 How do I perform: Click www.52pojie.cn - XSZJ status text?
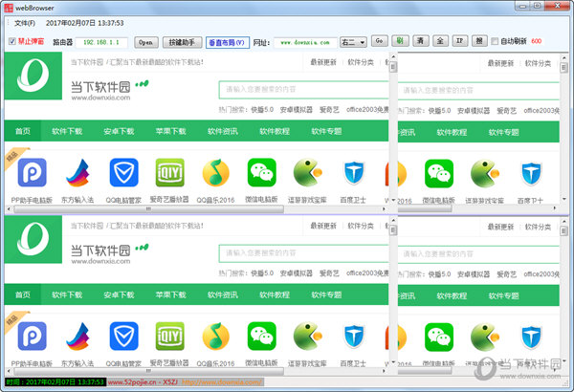point(143,382)
